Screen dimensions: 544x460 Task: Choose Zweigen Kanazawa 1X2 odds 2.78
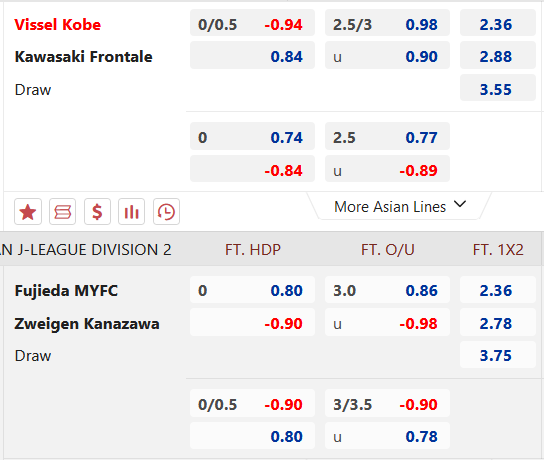coord(498,323)
